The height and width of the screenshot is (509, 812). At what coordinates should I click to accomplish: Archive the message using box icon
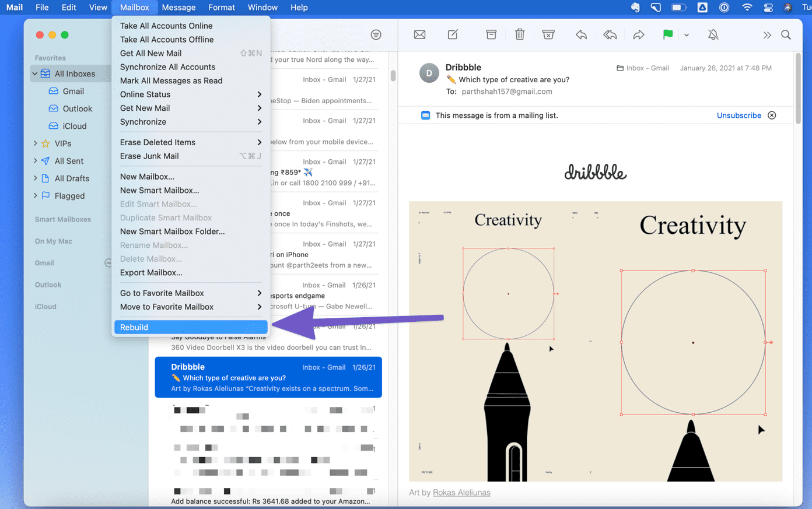pos(491,35)
